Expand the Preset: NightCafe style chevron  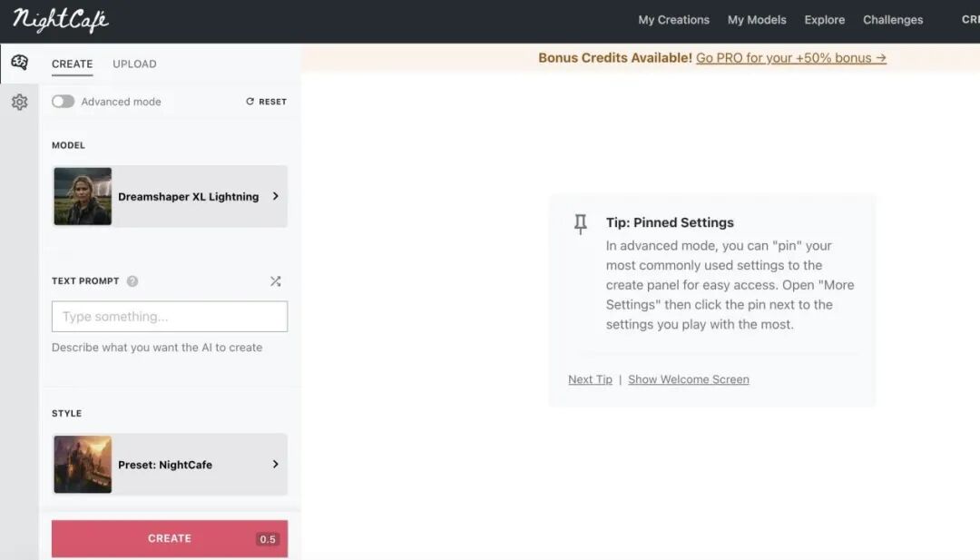(x=276, y=465)
